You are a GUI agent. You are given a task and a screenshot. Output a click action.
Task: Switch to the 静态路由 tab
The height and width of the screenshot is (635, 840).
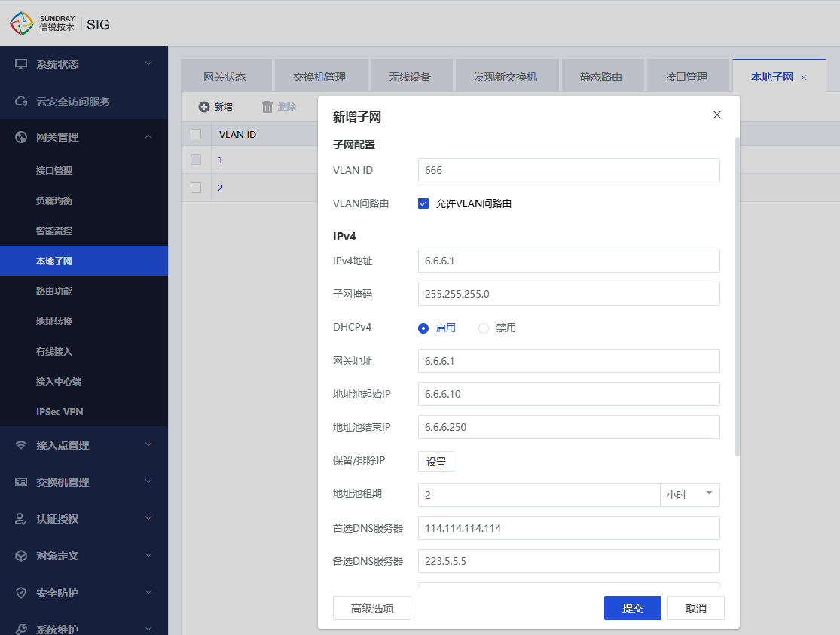pyautogui.click(x=600, y=77)
